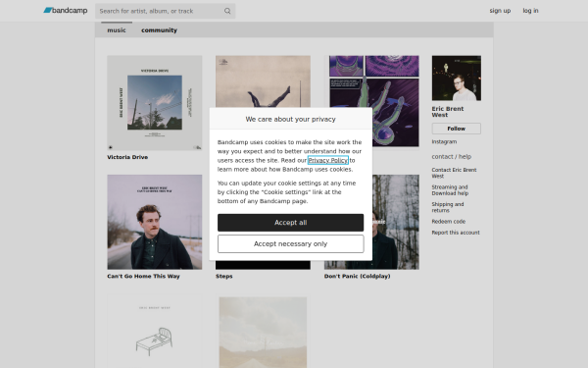Screen dimensions: 588x368
Task: Switch to the community tab
Action: pos(159,30)
